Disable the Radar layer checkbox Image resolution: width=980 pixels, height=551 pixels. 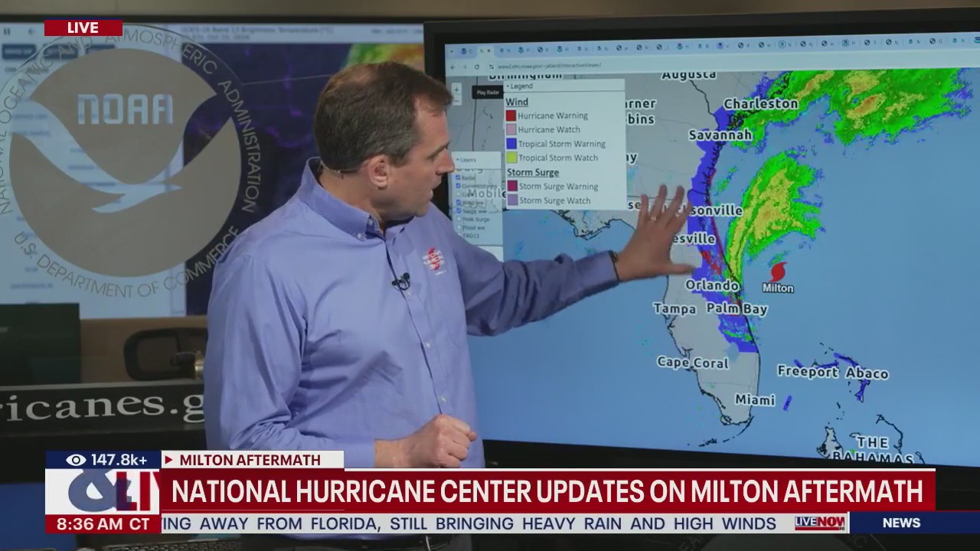point(458,177)
